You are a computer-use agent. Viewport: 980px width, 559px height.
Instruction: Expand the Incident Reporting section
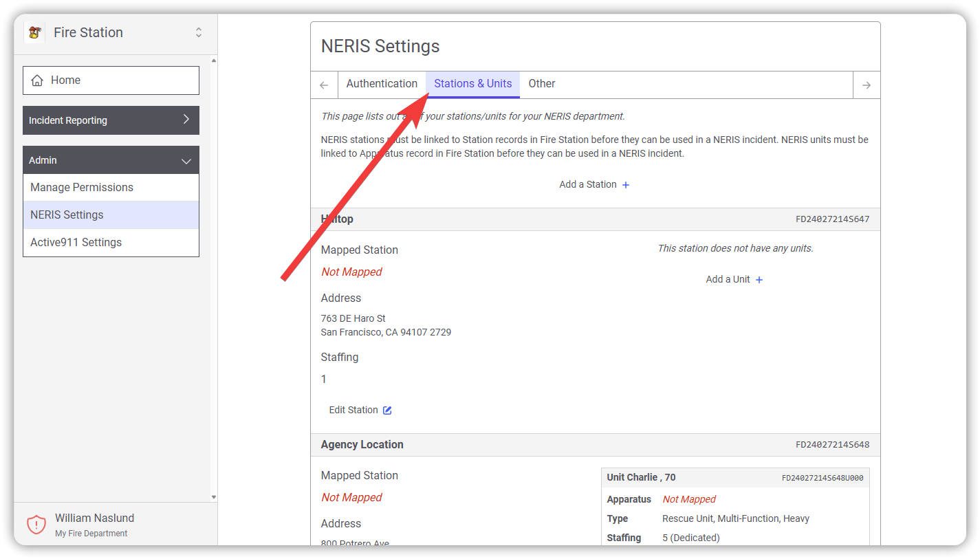click(x=186, y=120)
